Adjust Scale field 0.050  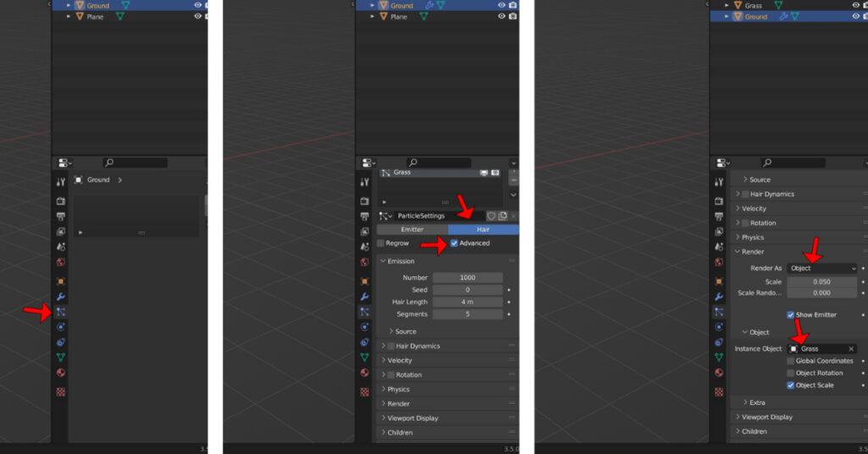tap(822, 281)
